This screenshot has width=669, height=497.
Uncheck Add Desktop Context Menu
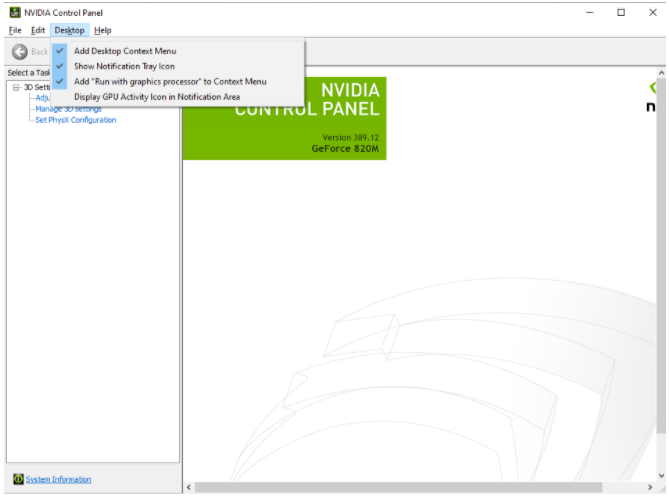(177, 51)
